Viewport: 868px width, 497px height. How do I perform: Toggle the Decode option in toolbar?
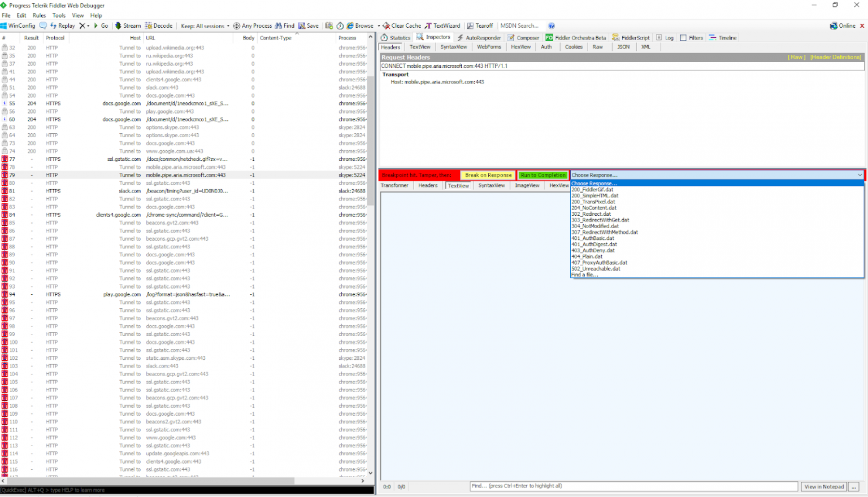(159, 26)
